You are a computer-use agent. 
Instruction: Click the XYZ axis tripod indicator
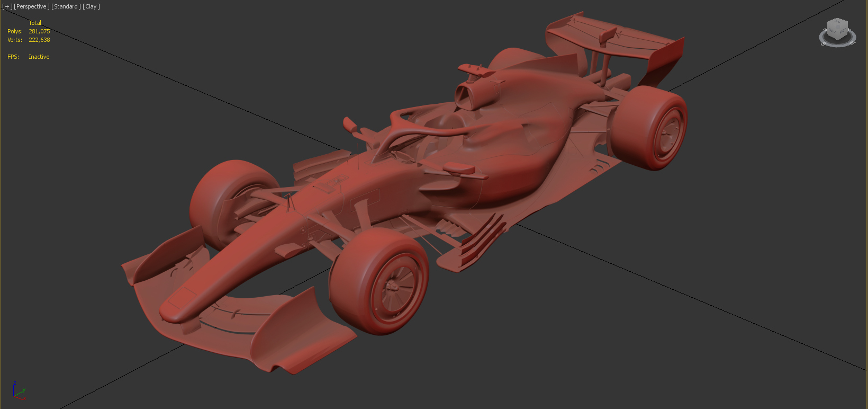19,391
